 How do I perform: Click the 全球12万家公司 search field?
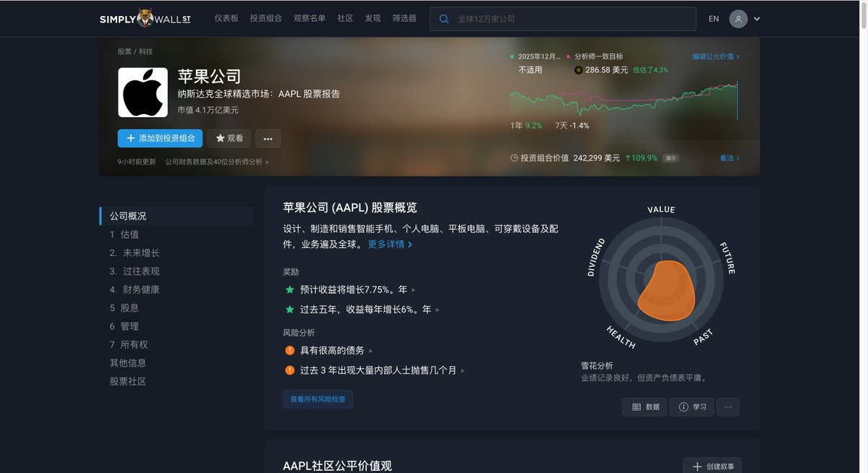pos(563,19)
